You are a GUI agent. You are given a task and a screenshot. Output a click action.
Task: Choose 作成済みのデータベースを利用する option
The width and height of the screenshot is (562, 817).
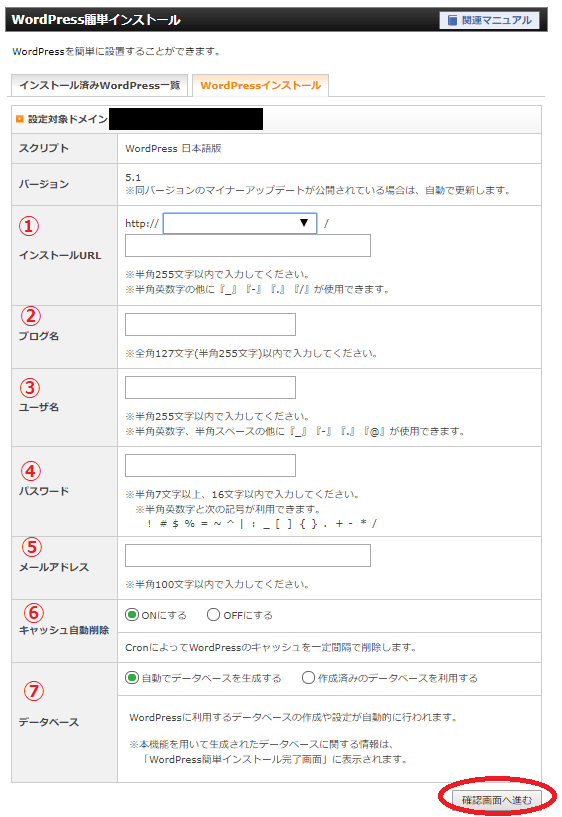[308, 677]
